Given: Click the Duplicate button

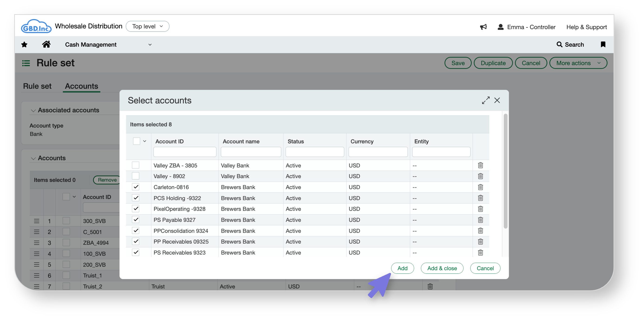Looking at the screenshot, I should click(x=493, y=63).
